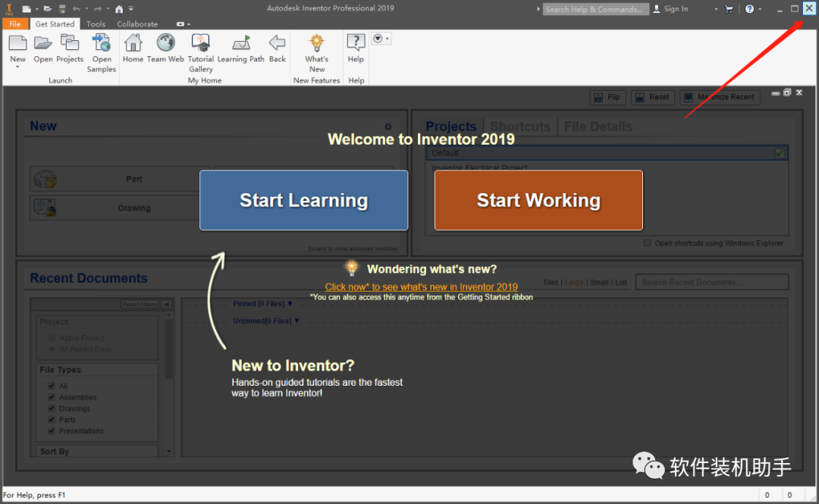The width and height of the screenshot is (819, 504).
Task: Open the Learning Path
Action: (x=241, y=43)
